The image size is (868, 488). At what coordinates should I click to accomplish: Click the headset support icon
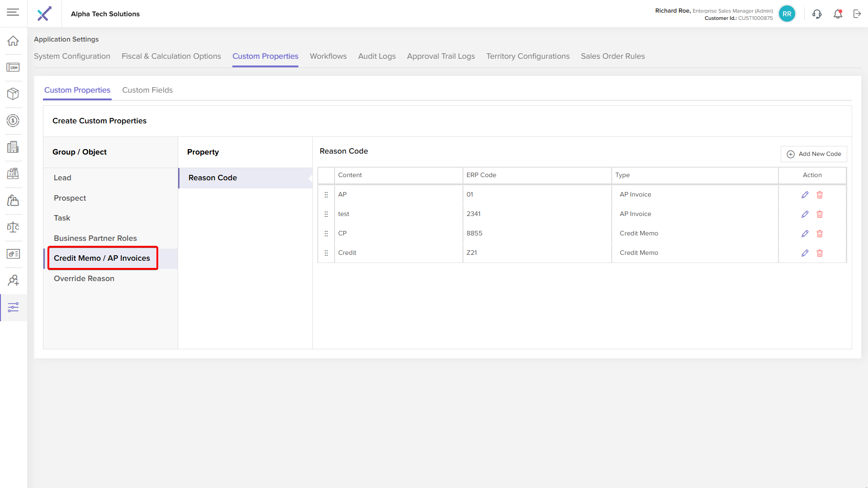pyautogui.click(x=816, y=14)
